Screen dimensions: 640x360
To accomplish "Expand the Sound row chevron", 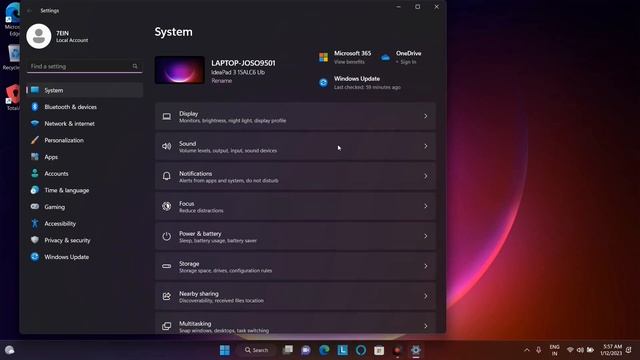I will [426, 146].
